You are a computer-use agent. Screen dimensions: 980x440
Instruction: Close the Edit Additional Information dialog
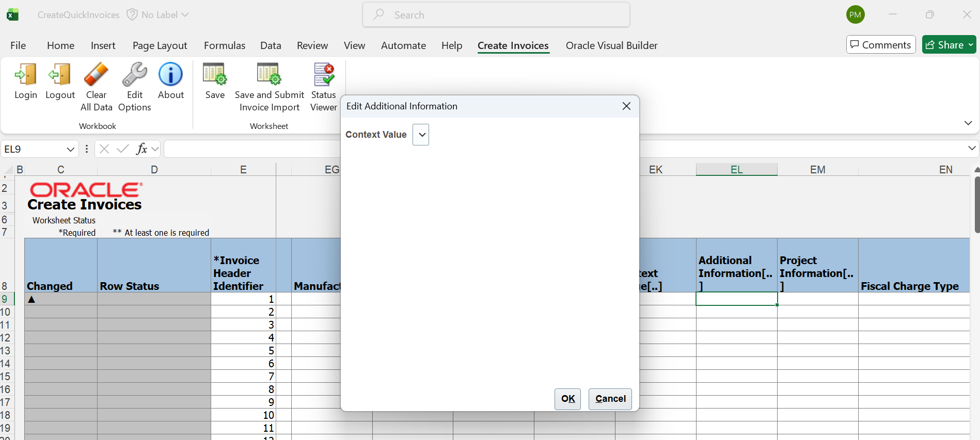click(626, 106)
